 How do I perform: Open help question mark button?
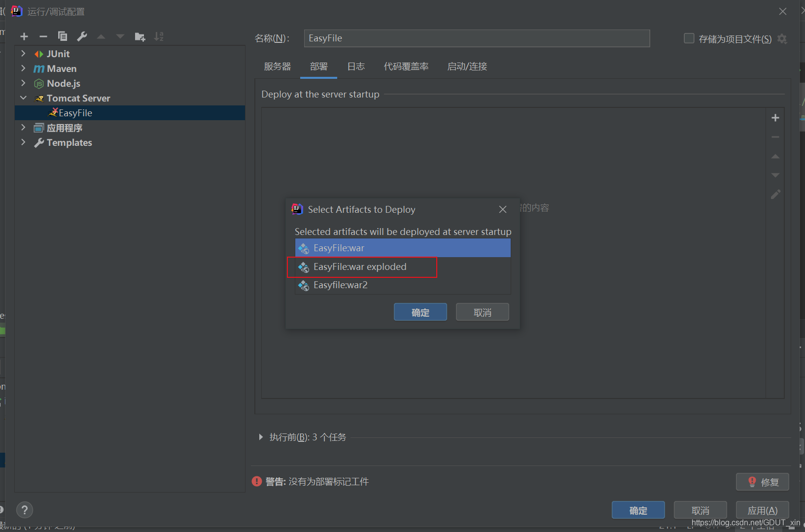(25, 510)
